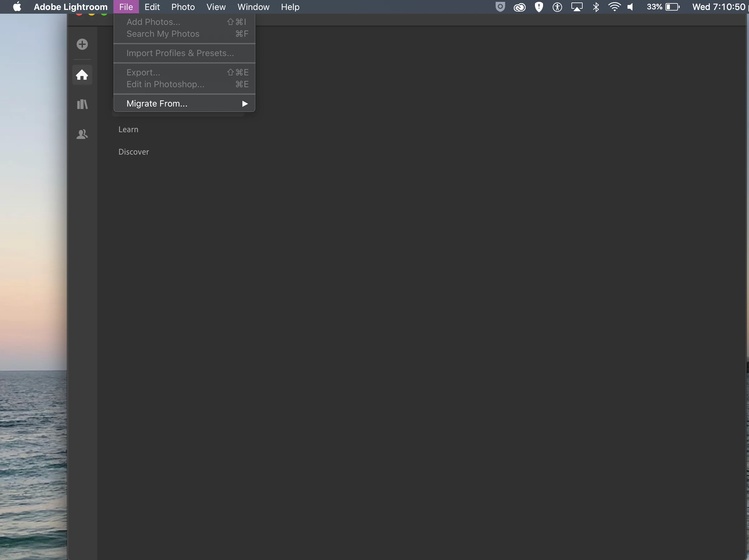Select the Home icon in sidebar
The height and width of the screenshot is (560, 749).
(x=82, y=75)
